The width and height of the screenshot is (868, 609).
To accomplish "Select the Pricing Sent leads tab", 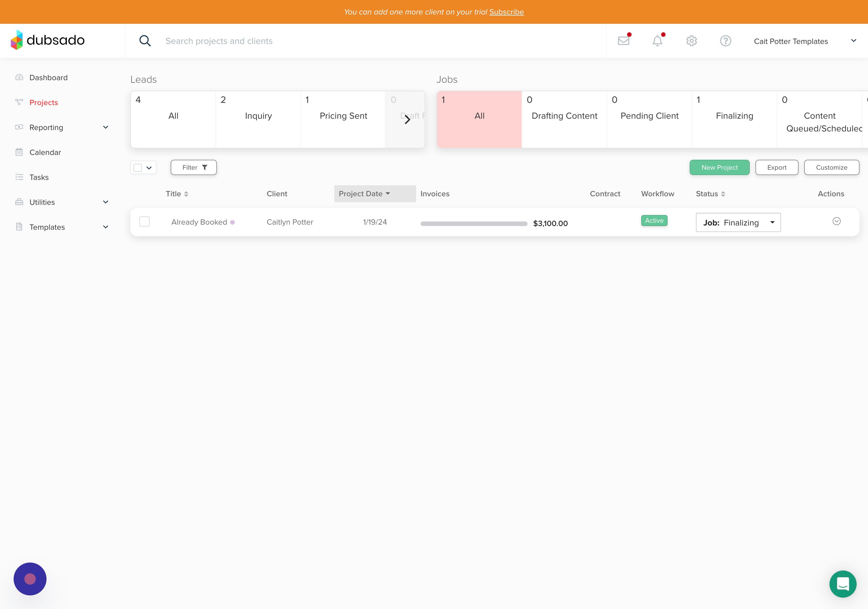I will point(343,116).
